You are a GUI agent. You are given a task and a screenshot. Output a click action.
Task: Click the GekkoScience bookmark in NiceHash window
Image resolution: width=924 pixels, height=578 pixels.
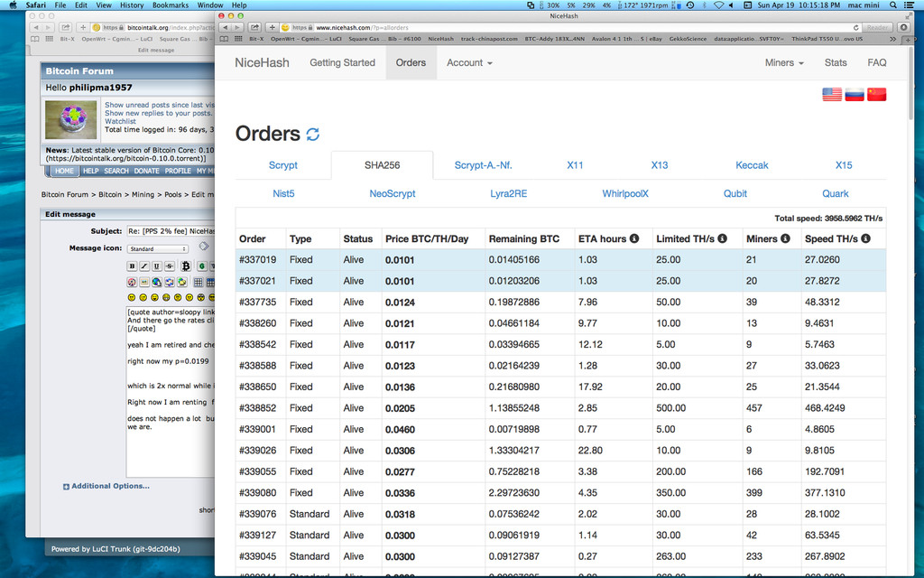tap(688, 39)
